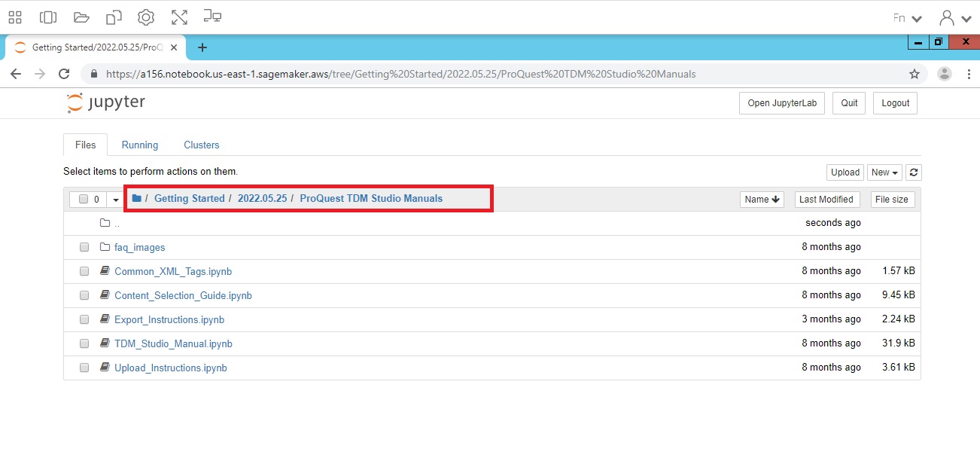Click the '31.9 kB' file size value

[x=899, y=343]
